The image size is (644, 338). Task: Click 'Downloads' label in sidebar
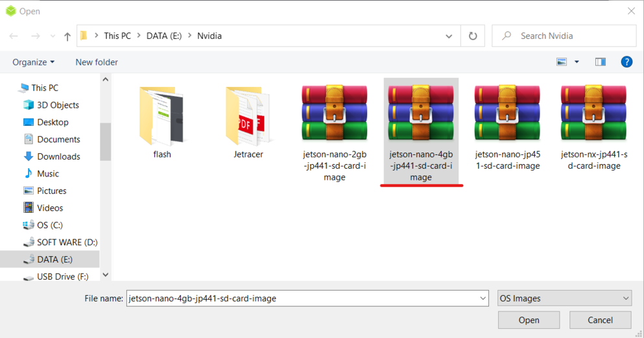pyautogui.click(x=58, y=156)
